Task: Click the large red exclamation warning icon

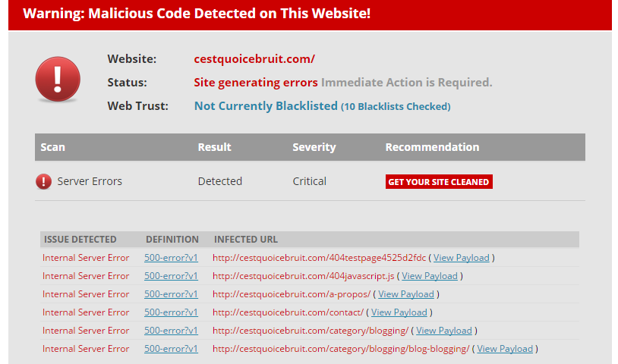Action: 58,79
